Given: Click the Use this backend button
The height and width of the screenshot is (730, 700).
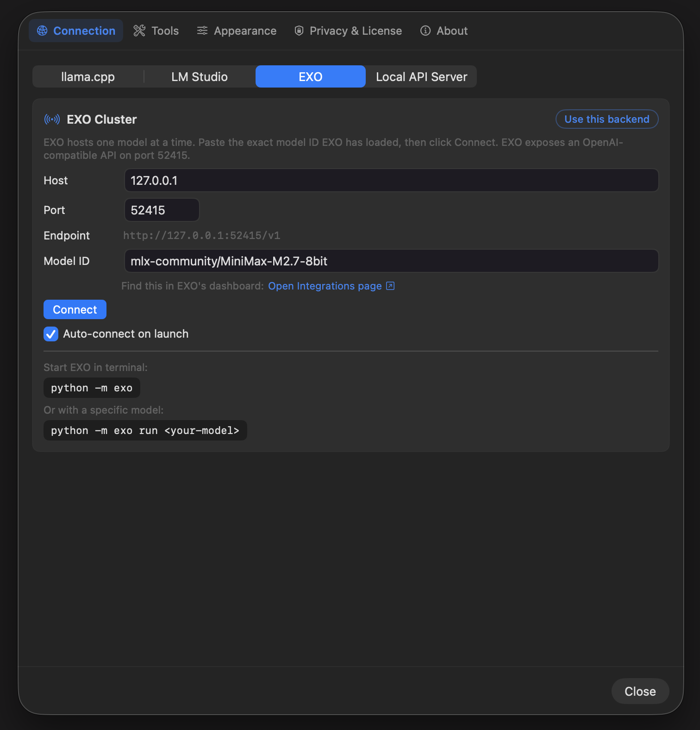Looking at the screenshot, I should (x=607, y=119).
